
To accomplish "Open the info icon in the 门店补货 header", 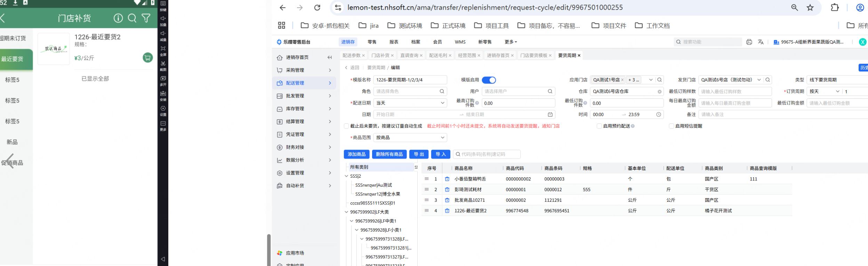I will click(118, 18).
